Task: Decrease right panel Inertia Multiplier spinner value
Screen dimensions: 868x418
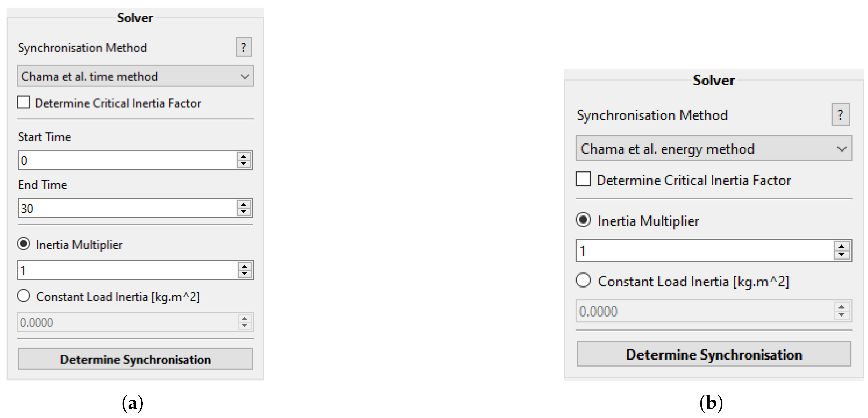Action: coord(841,255)
